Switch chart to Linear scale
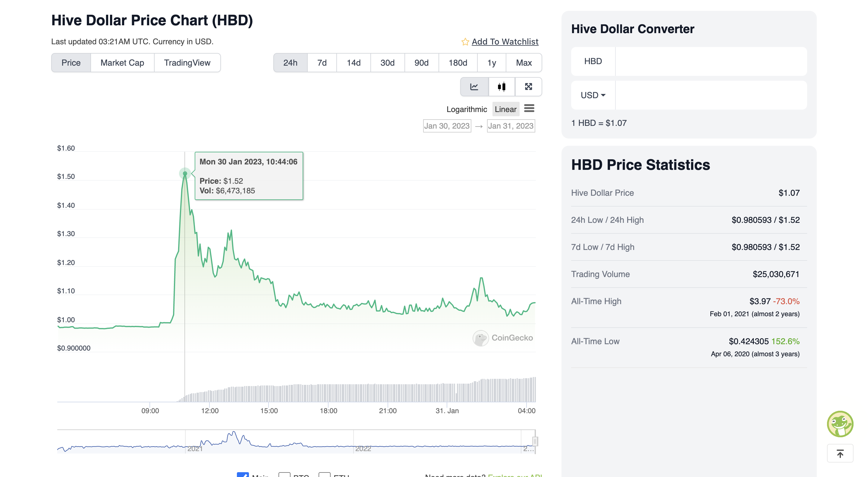868x477 pixels. point(505,109)
